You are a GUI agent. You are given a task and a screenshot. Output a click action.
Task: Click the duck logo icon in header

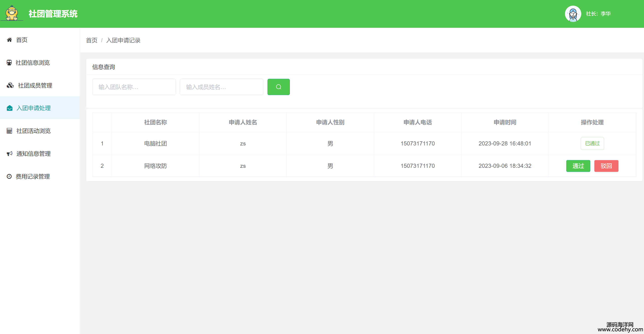pos(12,13)
